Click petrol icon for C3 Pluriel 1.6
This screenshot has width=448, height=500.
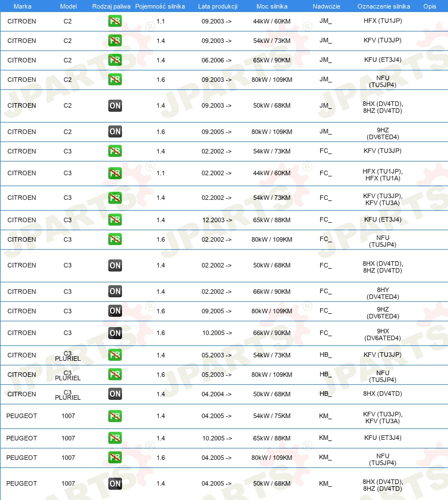coord(115,375)
